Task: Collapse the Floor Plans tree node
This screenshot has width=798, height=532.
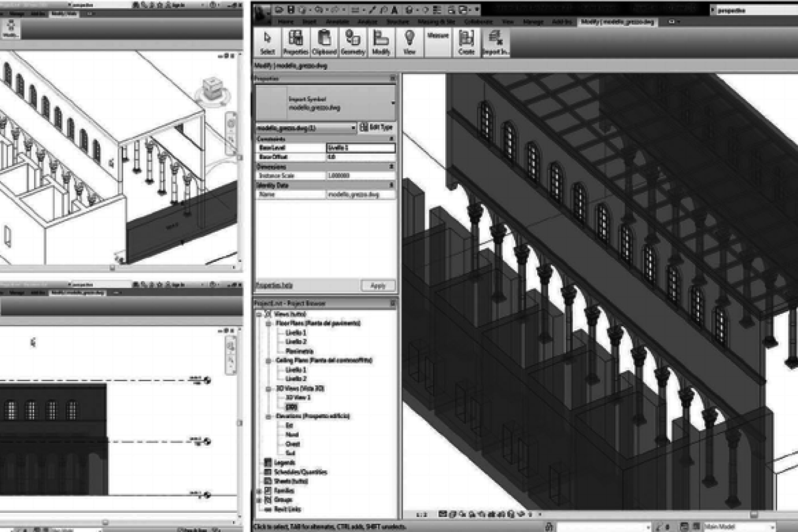Action: (269, 324)
